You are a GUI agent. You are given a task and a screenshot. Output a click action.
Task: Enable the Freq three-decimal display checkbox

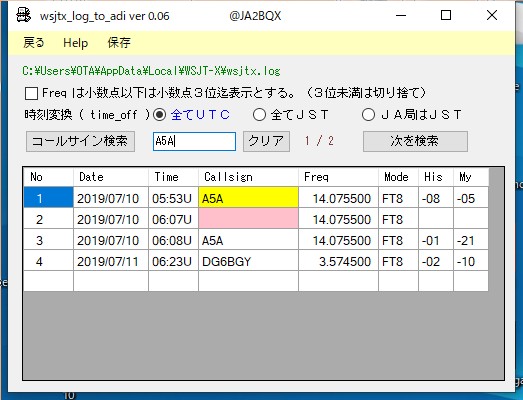click(31, 93)
